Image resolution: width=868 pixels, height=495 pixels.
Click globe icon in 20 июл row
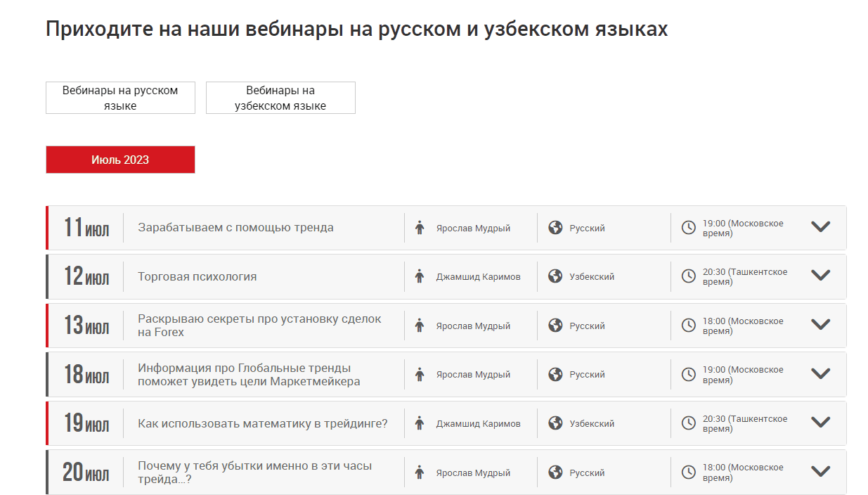[555, 472]
